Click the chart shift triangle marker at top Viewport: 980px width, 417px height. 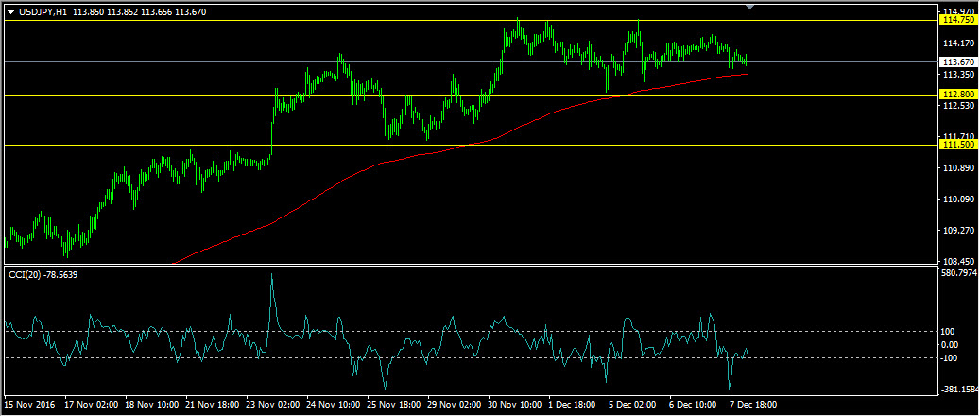coord(750,7)
